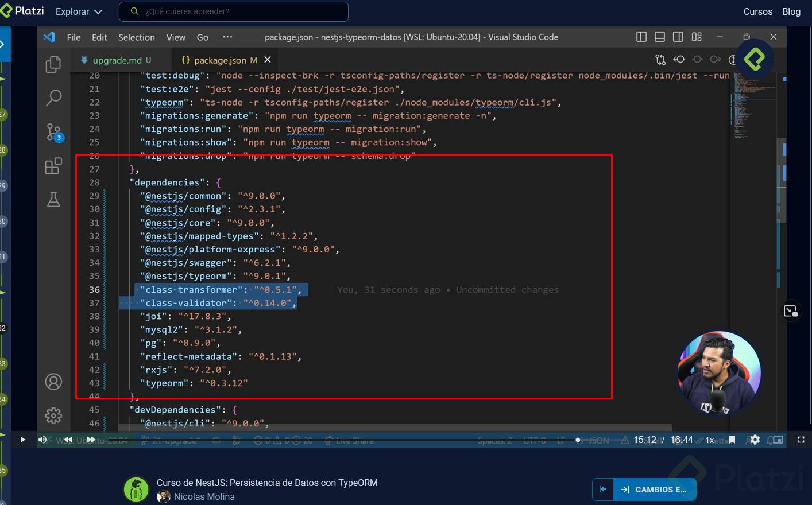
Task: Click the round green Platzi badge over the editor
Action: [x=755, y=59]
